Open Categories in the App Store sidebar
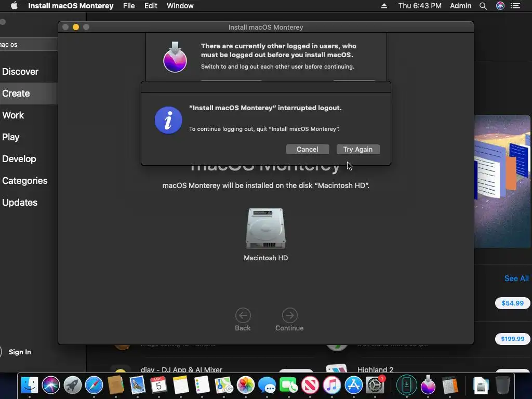 click(24, 180)
